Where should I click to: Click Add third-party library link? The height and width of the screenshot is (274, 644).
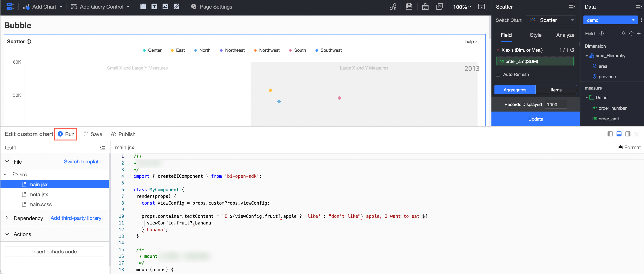coord(76,218)
